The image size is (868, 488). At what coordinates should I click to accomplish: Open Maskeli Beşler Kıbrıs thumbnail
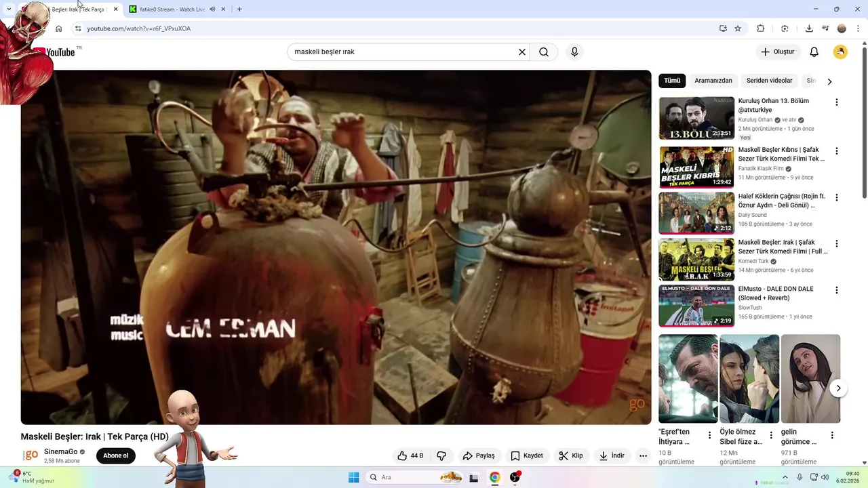(696, 167)
